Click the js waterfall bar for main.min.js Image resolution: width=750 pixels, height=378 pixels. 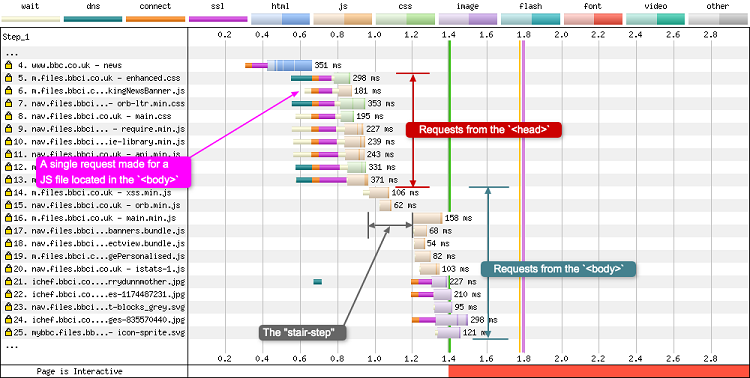[x=428, y=218]
